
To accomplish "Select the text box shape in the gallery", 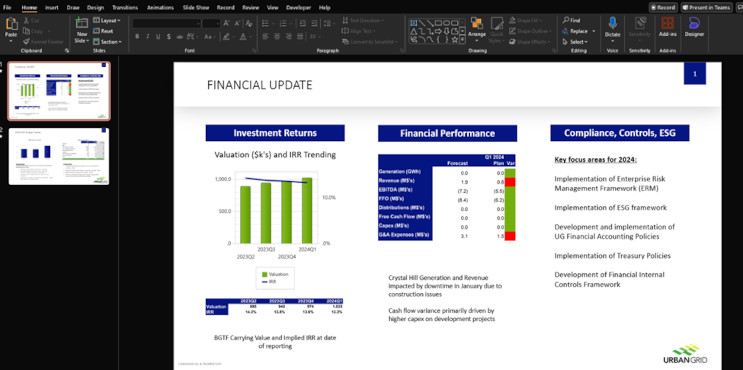I will pyautogui.click(x=413, y=22).
